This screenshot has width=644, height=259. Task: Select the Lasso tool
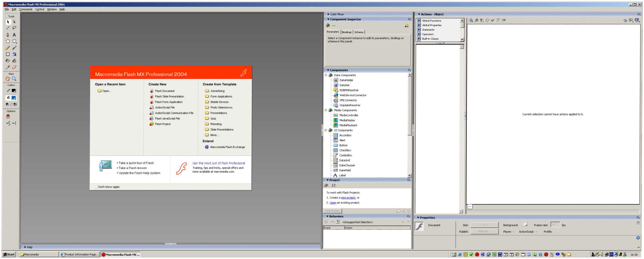(x=14, y=28)
